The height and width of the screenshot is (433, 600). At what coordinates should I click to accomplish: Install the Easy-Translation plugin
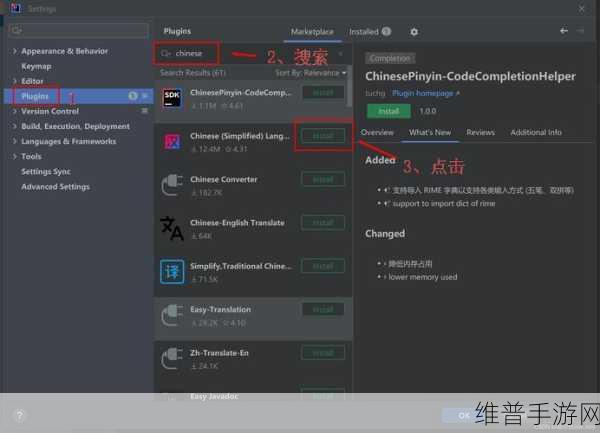(323, 309)
